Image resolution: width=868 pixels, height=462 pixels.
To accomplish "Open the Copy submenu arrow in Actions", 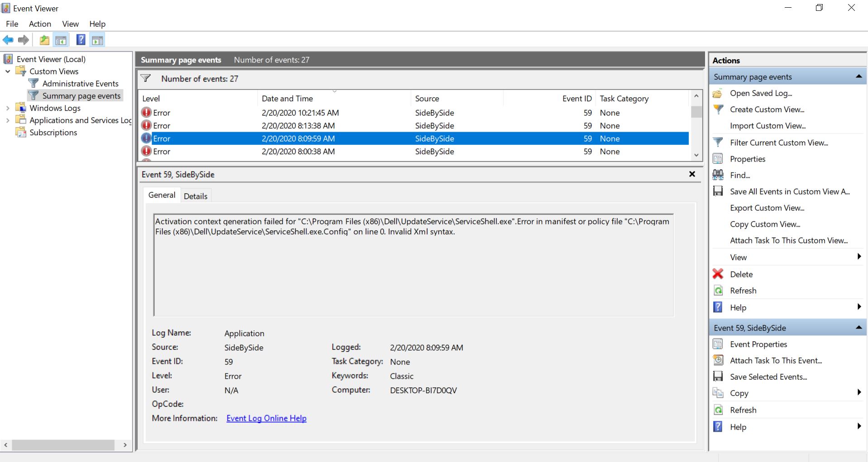I will (x=859, y=393).
